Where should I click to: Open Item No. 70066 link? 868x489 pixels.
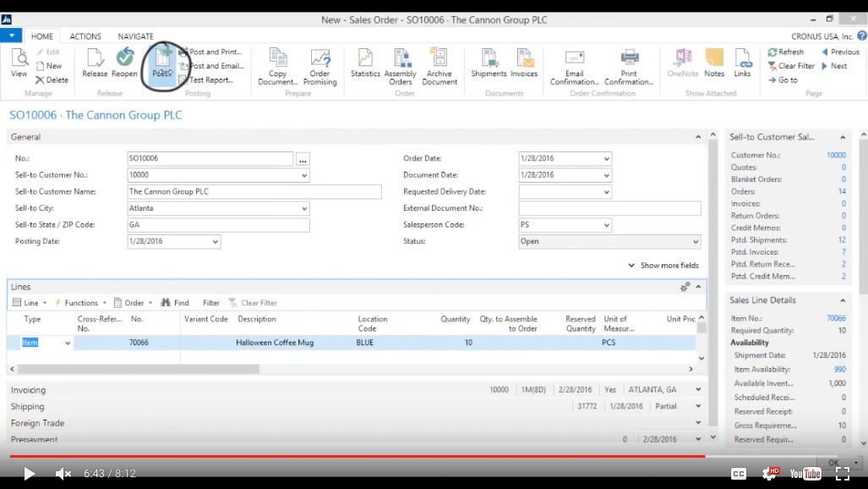point(836,318)
